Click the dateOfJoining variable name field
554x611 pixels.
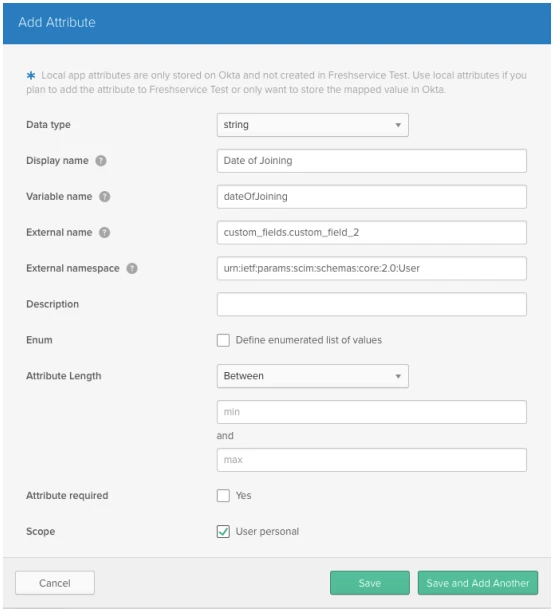(x=372, y=197)
